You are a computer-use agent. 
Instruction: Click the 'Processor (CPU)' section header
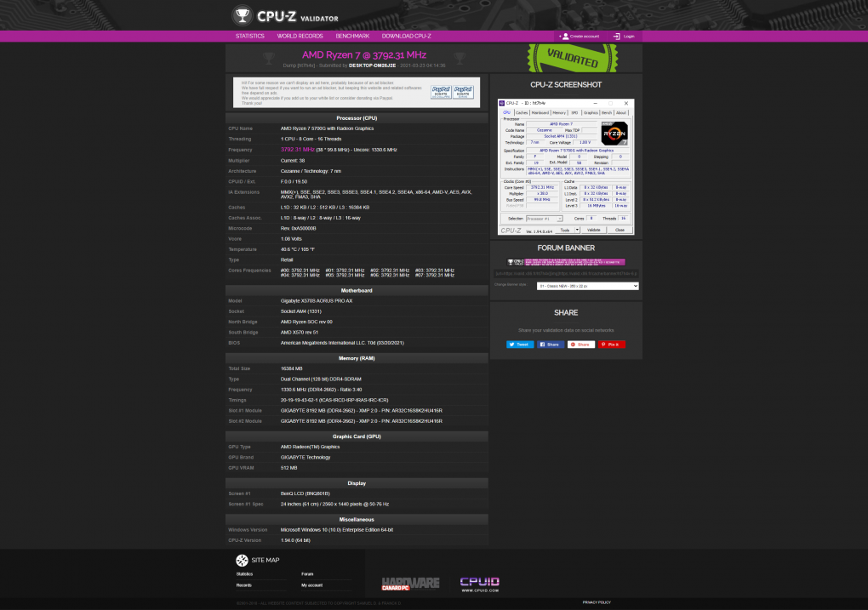point(357,118)
